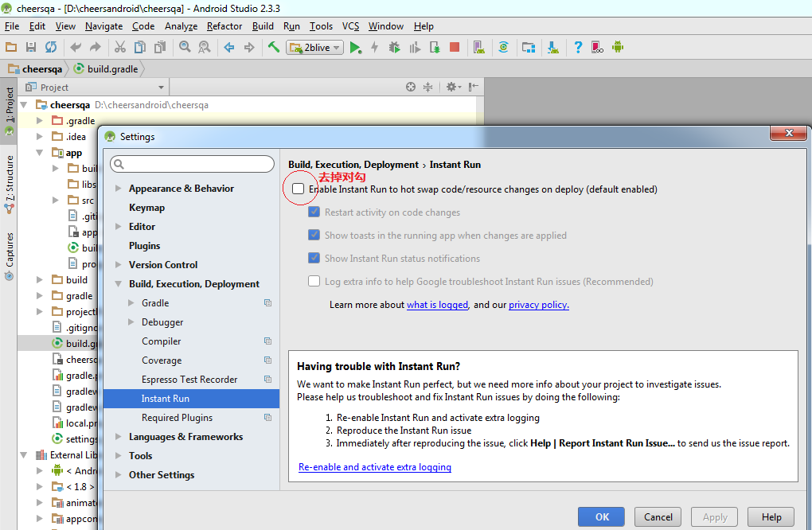Image resolution: width=812 pixels, height=530 pixels.
Task: Toggle Show toasts in the running app
Action: tap(314, 235)
